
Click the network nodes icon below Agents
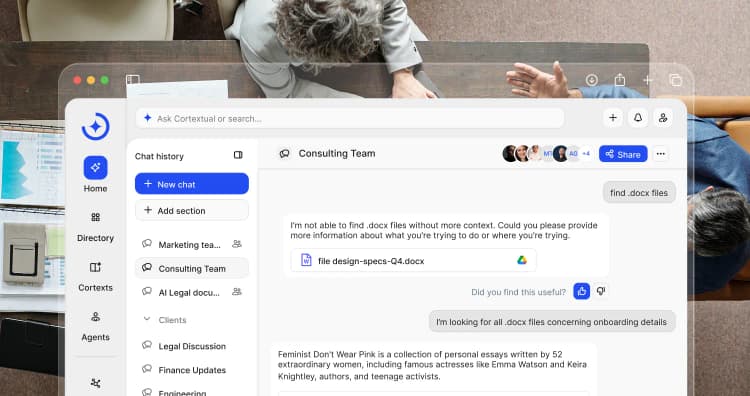point(96,383)
